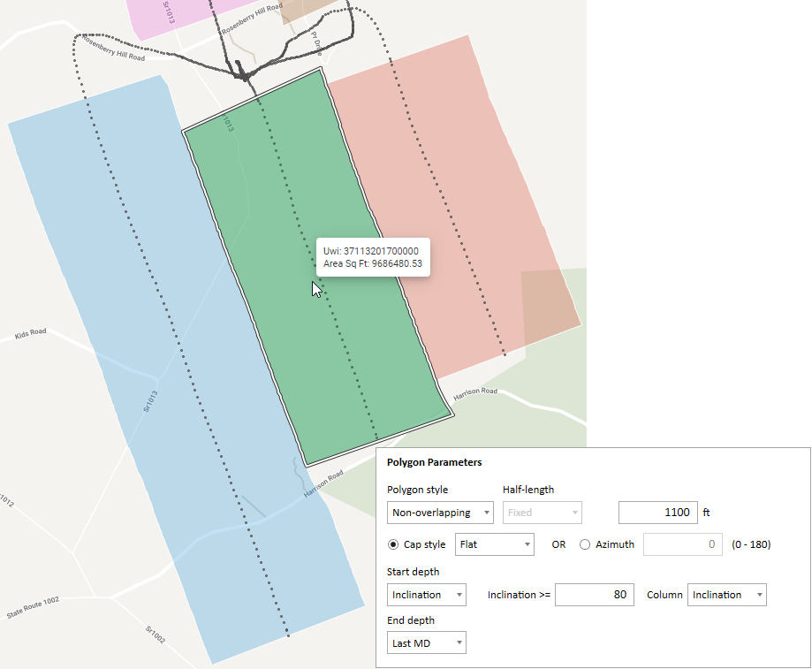Click the Uwi area tooltip

(x=373, y=257)
